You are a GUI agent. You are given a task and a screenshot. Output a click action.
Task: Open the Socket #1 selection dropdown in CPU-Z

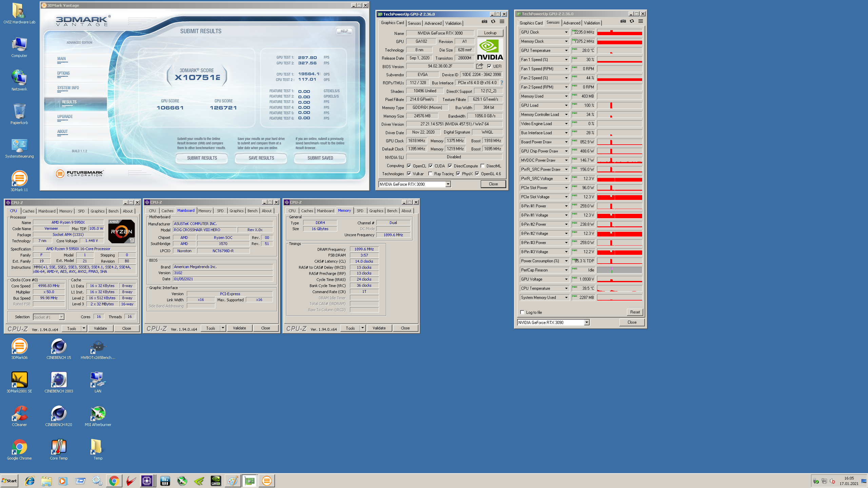click(61, 317)
